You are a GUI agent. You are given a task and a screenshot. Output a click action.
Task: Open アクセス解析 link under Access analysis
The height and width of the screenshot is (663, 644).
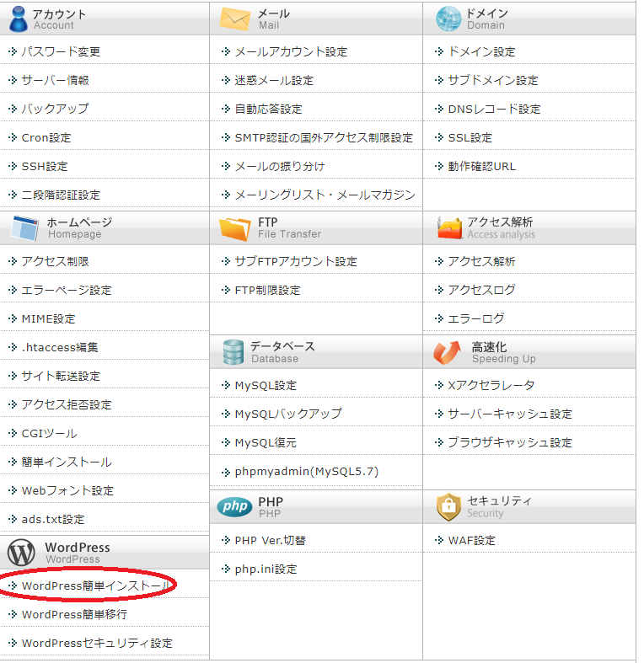click(x=482, y=261)
